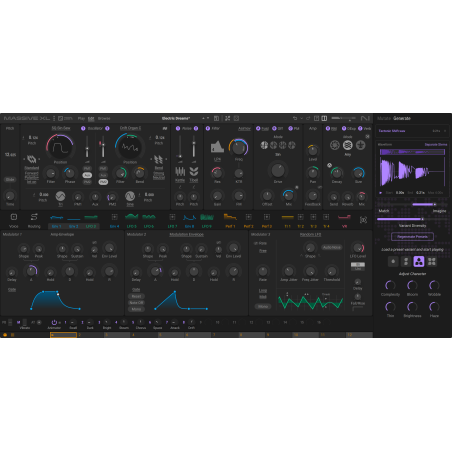Viewport: 452px width, 452px height.
Task: Click the Tibet noise source icon
Action: [x=194, y=172]
